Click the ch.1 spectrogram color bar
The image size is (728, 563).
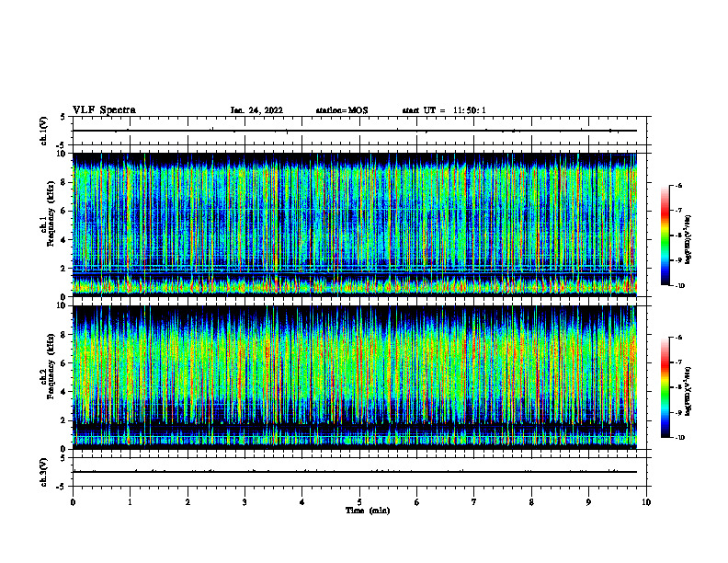click(665, 236)
